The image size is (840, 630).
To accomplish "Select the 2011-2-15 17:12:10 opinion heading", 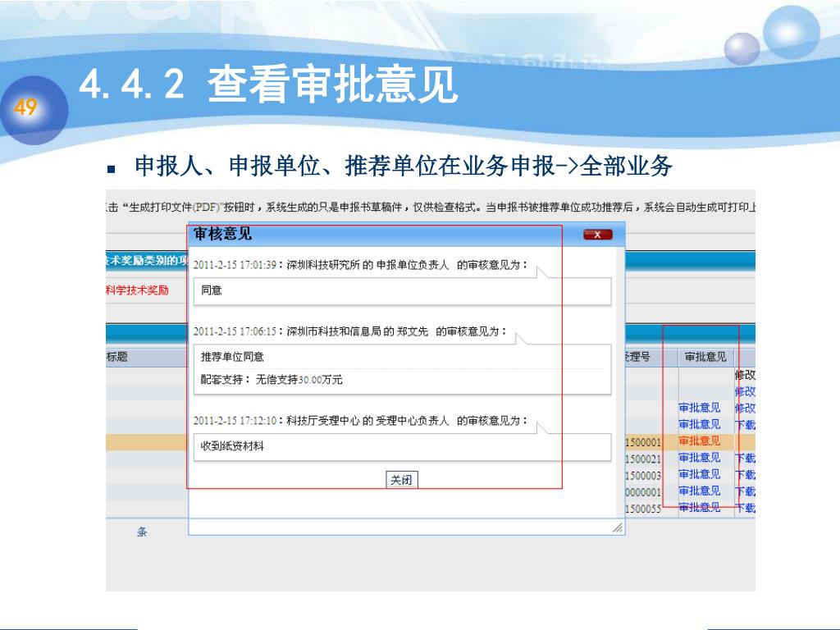I will click(x=360, y=421).
